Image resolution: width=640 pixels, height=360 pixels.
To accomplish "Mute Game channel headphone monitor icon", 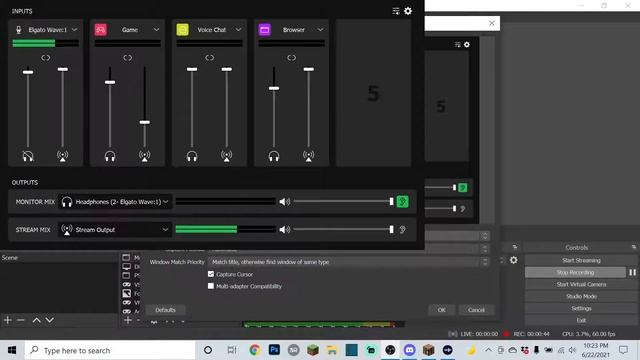I will click(110, 156).
